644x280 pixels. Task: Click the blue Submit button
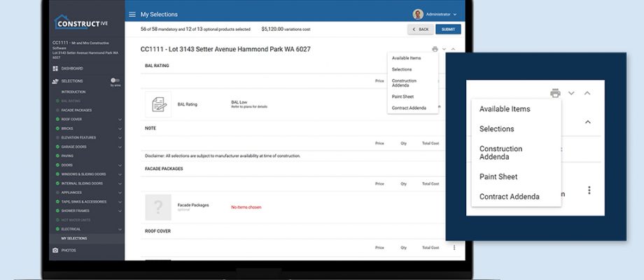[448, 29]
